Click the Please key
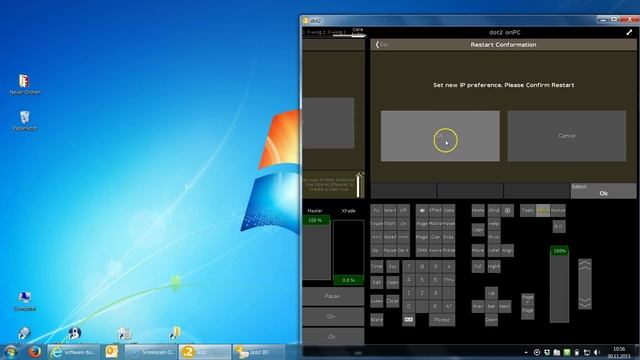This screenshot has width=640, height=360. click(x=442, y=320)
